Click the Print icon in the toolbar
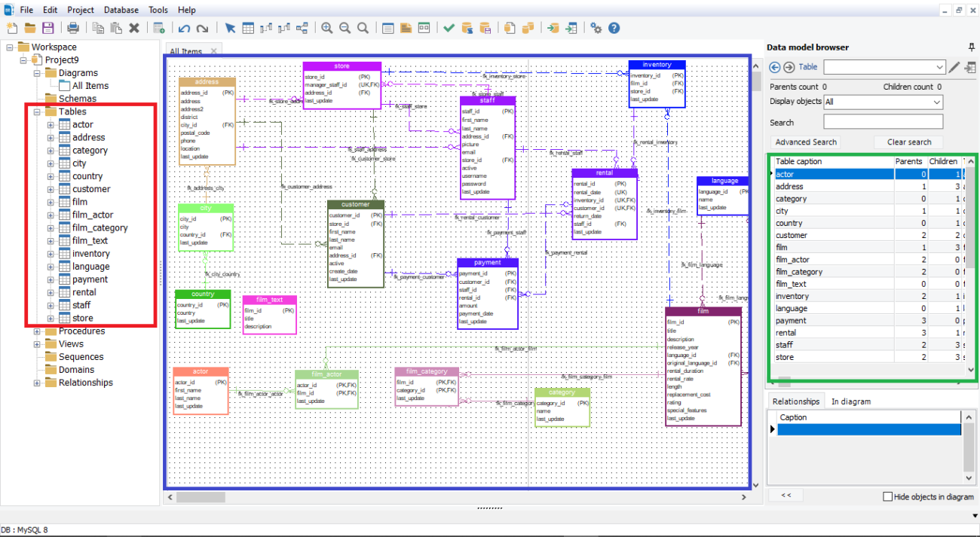 (73, 28)
